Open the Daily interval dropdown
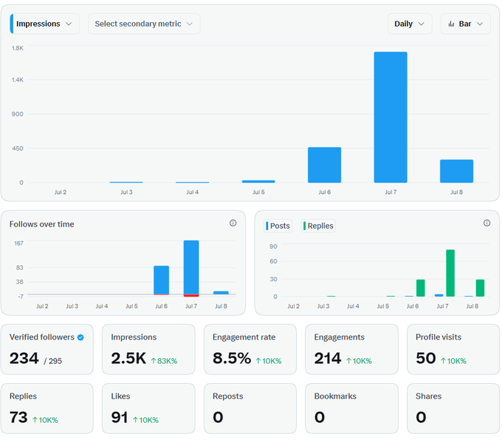502x448 pixels. click(x=410, y=24)
